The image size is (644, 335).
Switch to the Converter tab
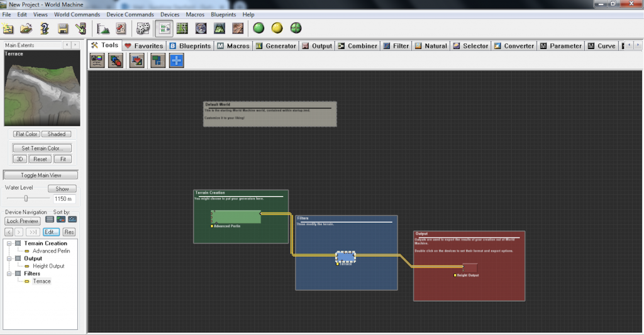pyautogui.click(x=514, y=45)
